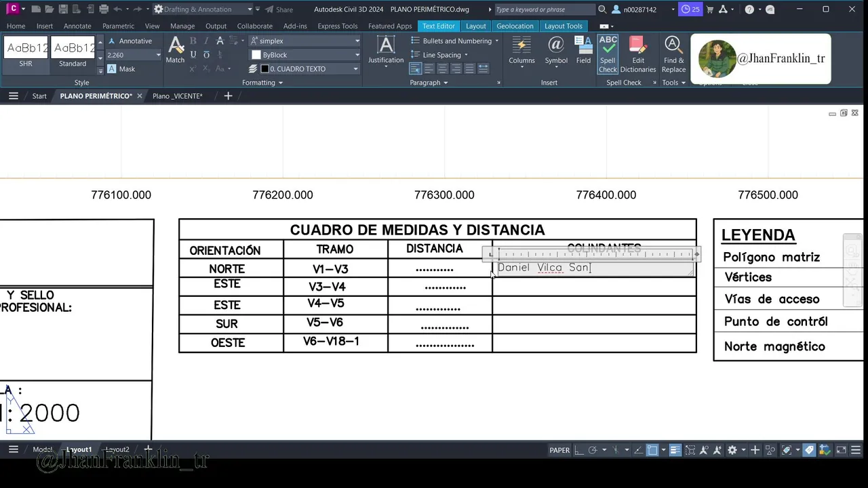The image size is (868, 488).
Task: Toggle Overline formatting
Action: [206, 55]
